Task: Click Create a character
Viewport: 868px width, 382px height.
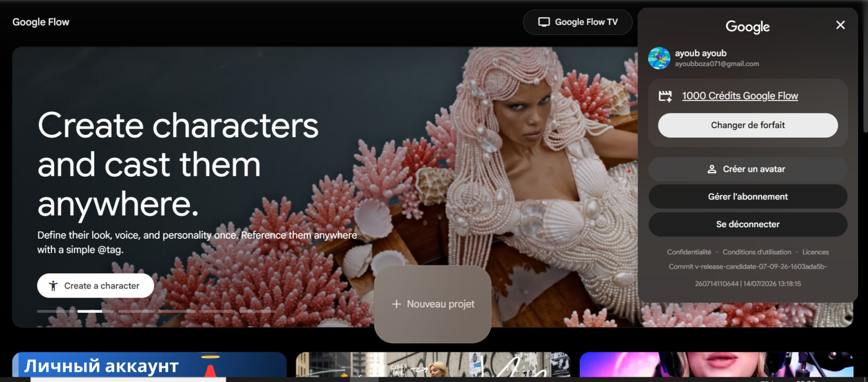Action: coord(95,286)
